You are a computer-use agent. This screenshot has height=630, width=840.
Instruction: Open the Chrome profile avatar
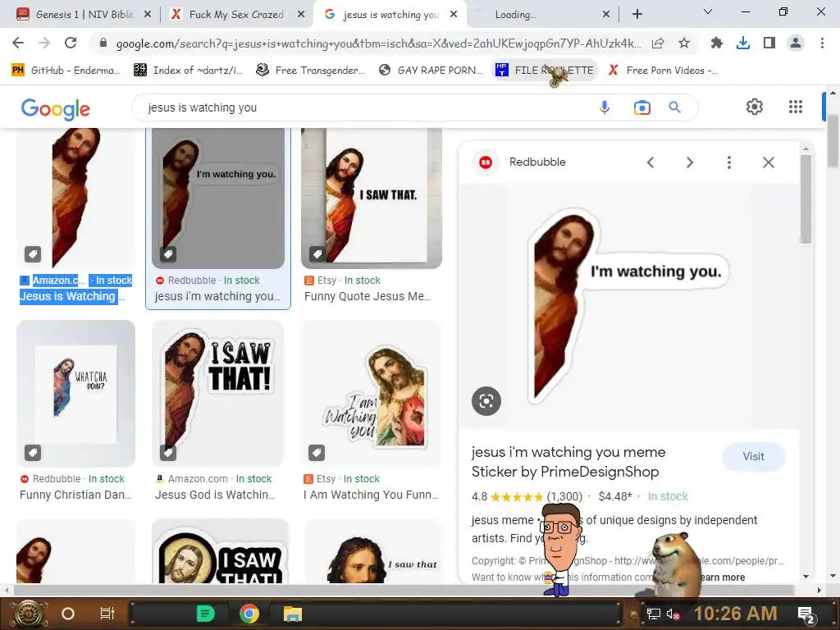pyautogui.click(x=796, y=43)
